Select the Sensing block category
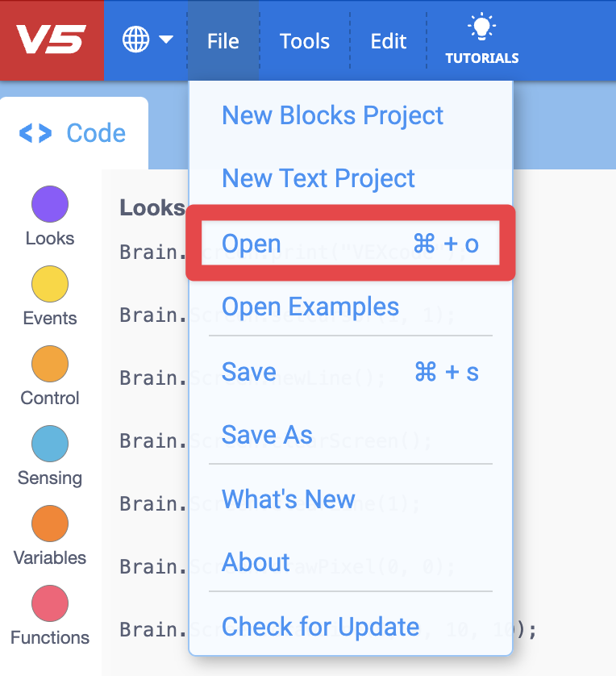 pyautogui.click(x=49, y=444)
